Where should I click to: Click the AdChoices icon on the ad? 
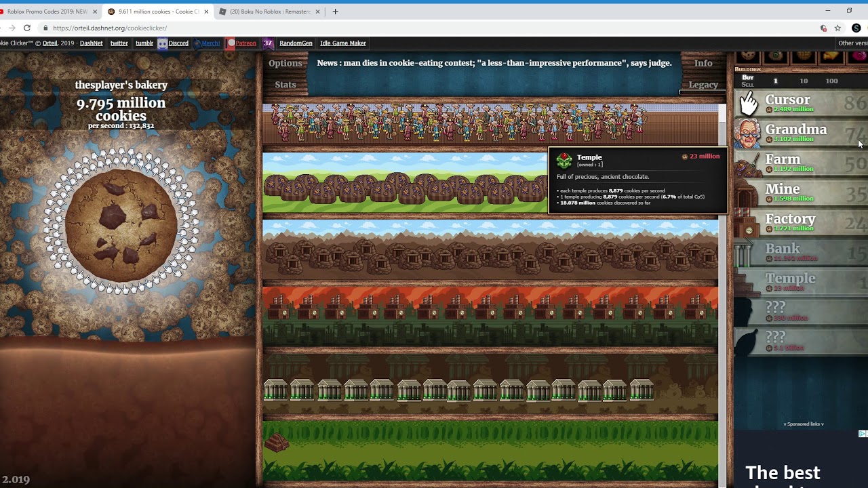point(863,434)
